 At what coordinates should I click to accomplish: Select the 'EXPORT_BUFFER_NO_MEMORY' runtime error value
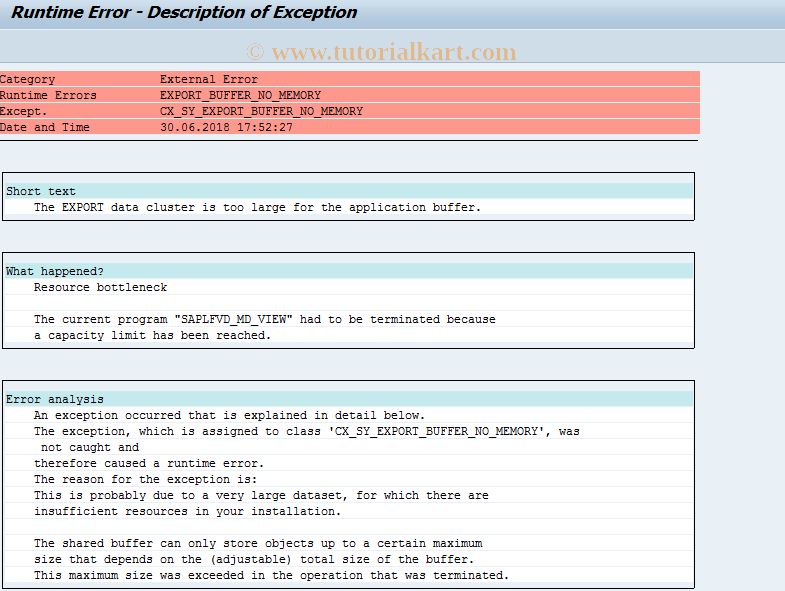pos(240,95)
